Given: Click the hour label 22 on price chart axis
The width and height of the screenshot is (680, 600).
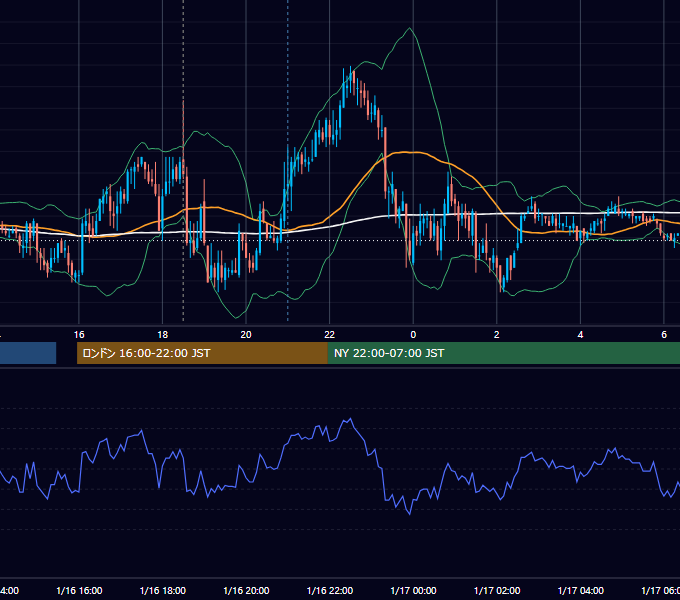Looking at the screenshot, I should pyautogui.click(x=330, y=335).
